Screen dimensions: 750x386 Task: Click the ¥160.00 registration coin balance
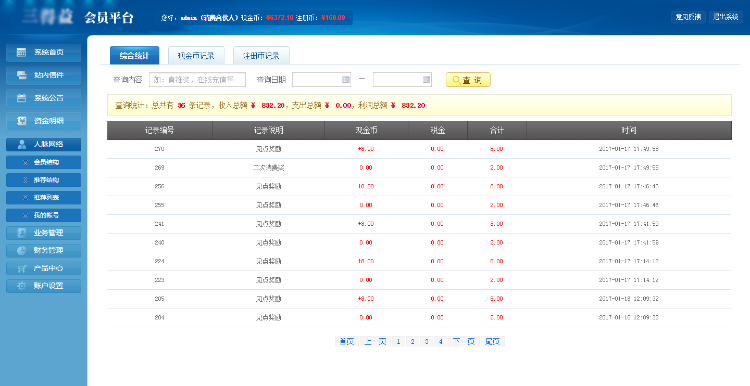(333, 18)
